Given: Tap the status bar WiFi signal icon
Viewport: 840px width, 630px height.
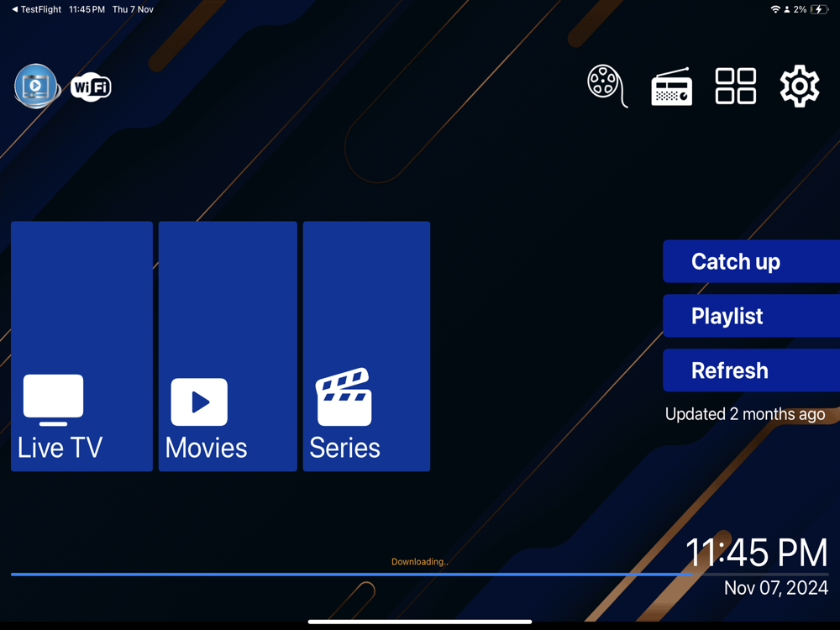Looking at the screenshot, I should tap(774, 9).
